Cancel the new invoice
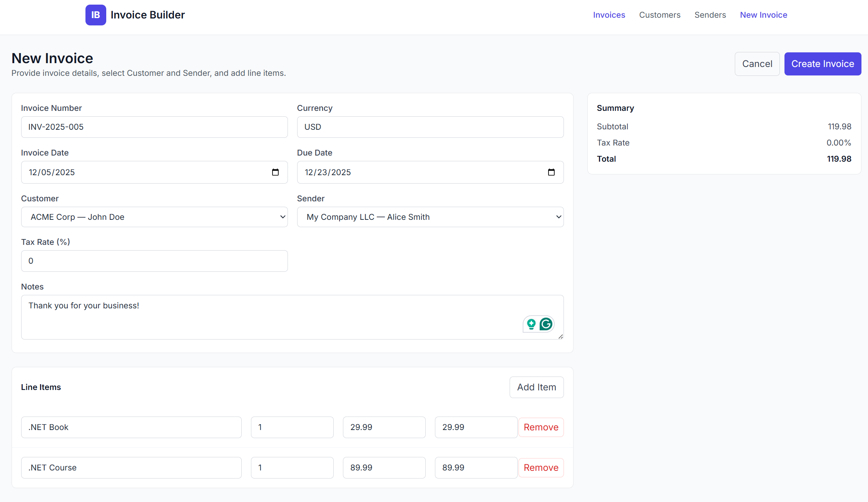This screenshot has height=502, width=868. pos(757,64)
